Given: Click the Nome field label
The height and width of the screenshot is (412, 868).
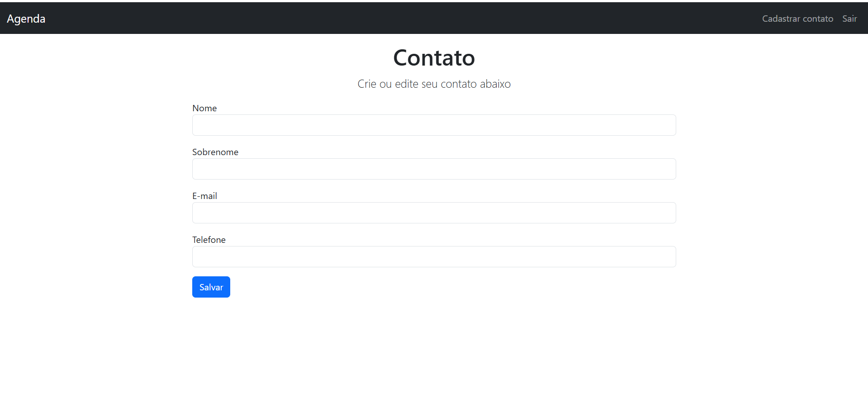Looking at the screenshot, I should [204, 108].
